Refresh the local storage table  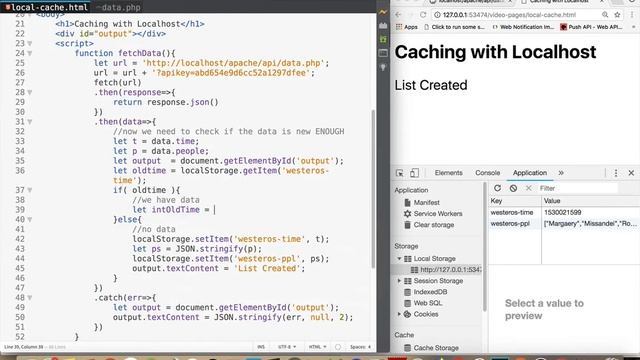pos(497,188)
